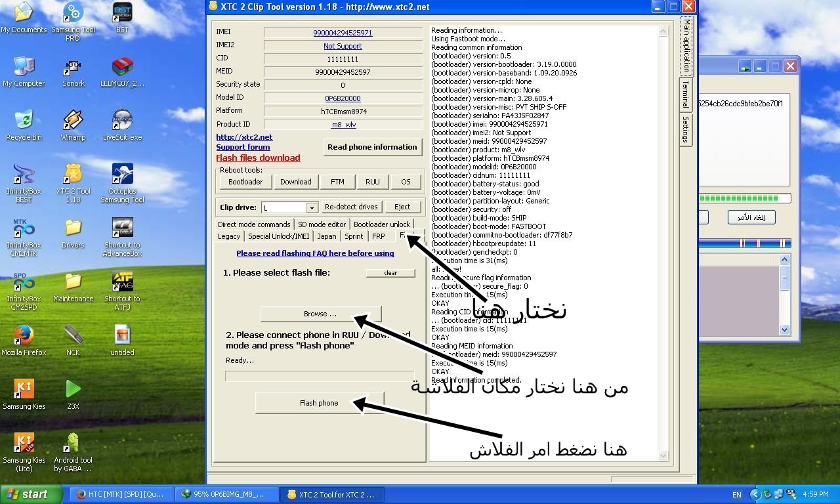Open the Drivers folder on desktop
Screen dimensions: 840x504
[x=73, y=233]
